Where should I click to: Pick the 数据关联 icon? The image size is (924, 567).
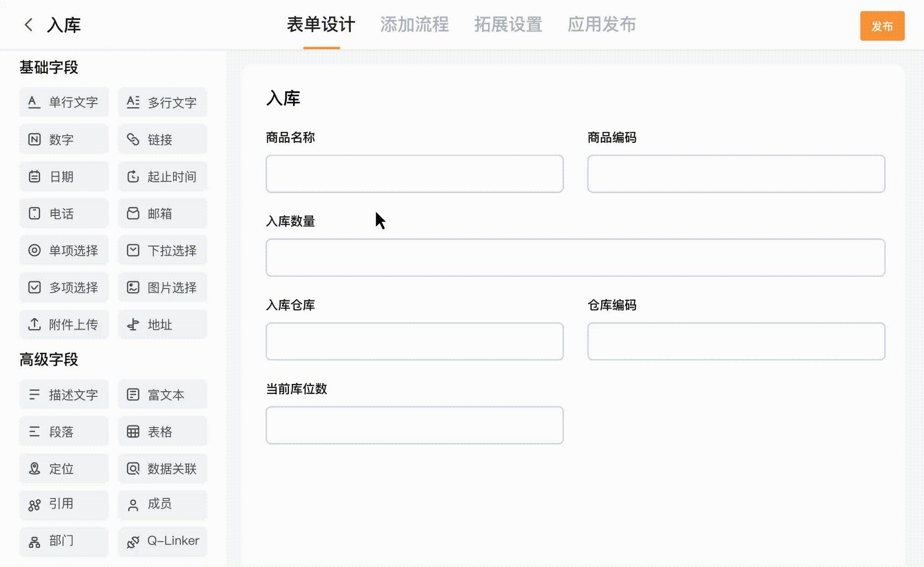pos(133,468)
